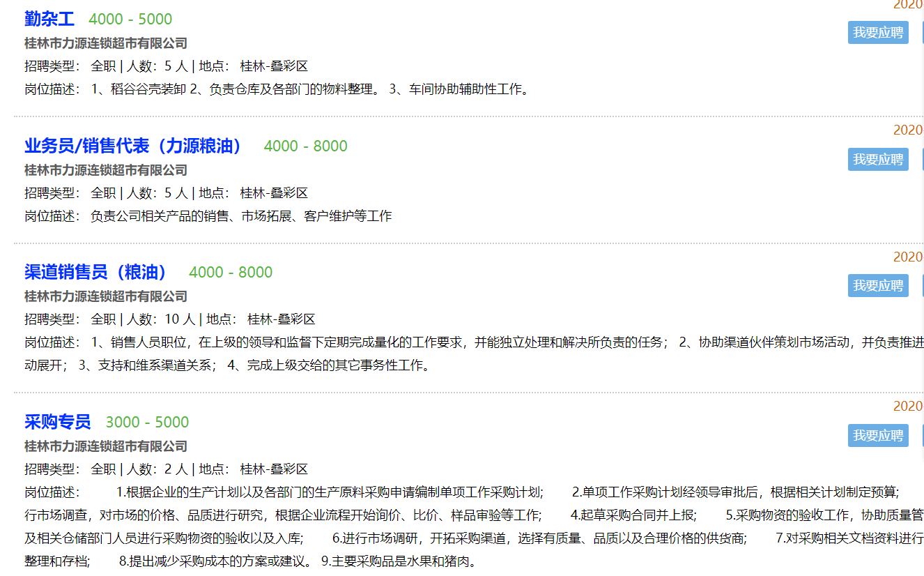Select date 2020 above 采购专员 apply button
This screenshot has height=576, width=924.
908,407
